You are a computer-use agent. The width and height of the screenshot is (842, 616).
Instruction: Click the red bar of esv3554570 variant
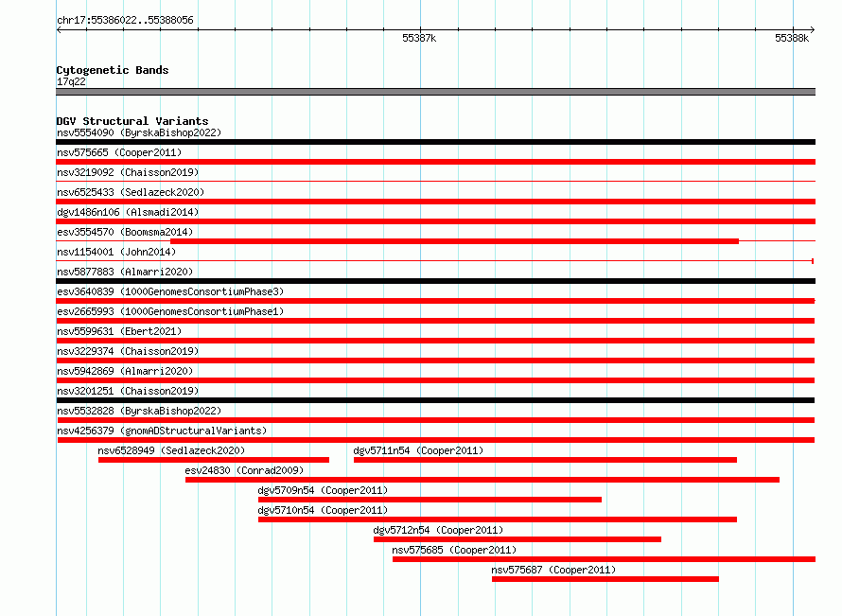454,241
